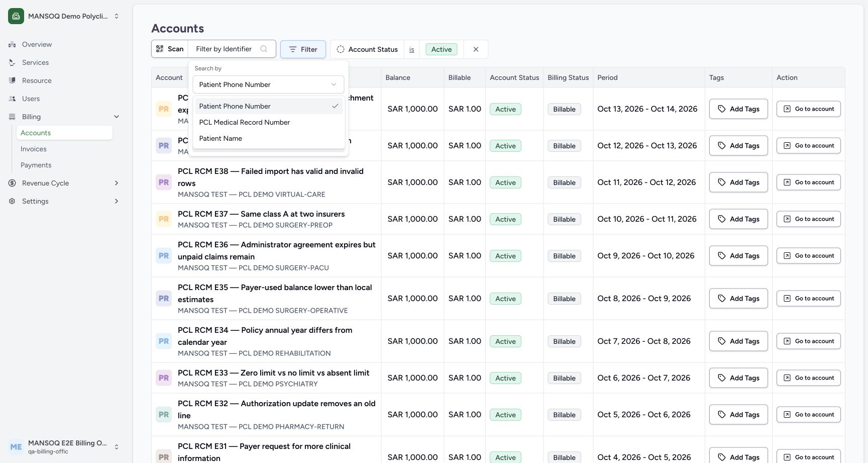Click the Billable badge on PCL RCM E37
Screen dimensions: 868x463
(x=564, y=219)
